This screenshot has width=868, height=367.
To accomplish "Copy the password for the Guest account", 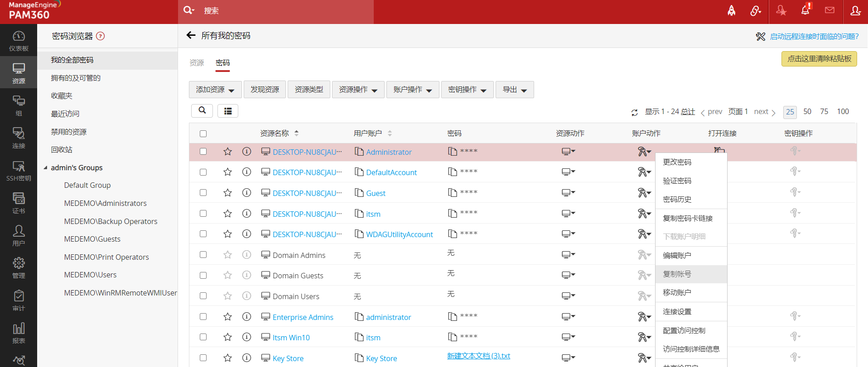I will pos(452,193).
